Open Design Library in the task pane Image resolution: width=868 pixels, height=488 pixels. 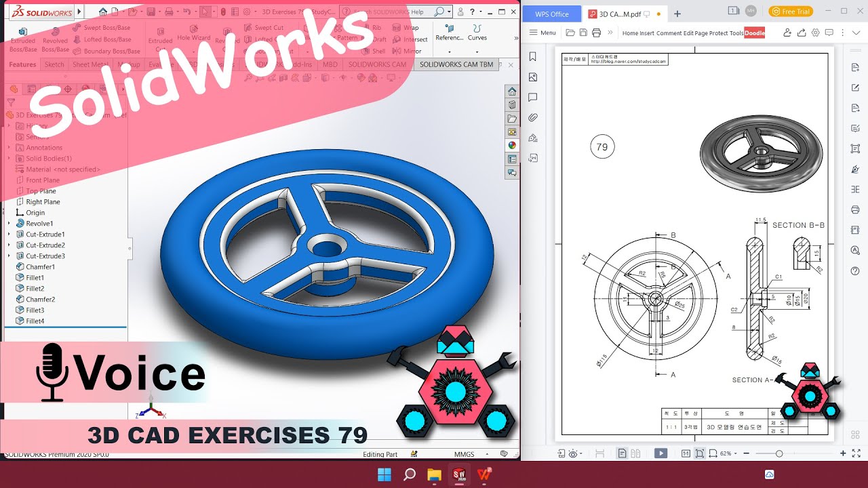(512, 105)
